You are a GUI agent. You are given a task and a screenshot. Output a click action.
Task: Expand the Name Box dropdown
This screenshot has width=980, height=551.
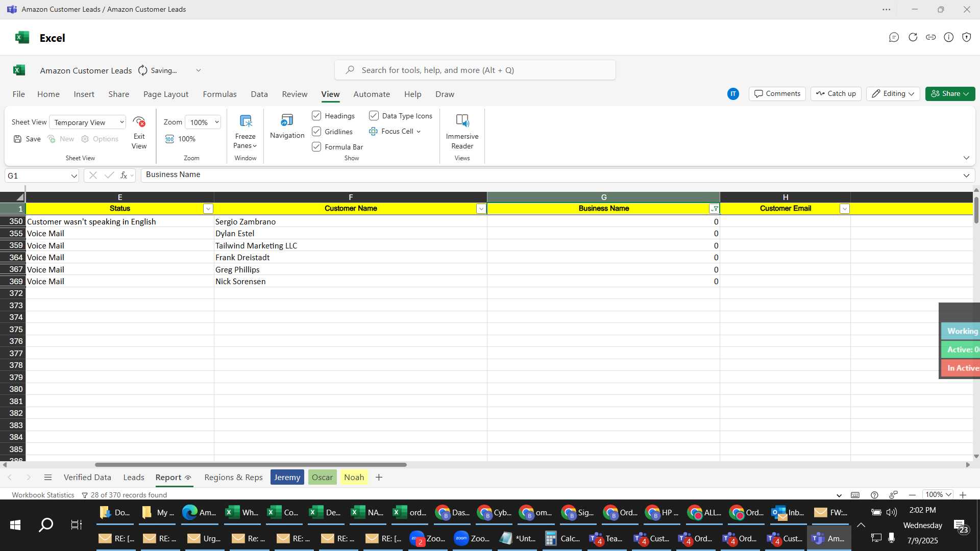coord(74,176)
